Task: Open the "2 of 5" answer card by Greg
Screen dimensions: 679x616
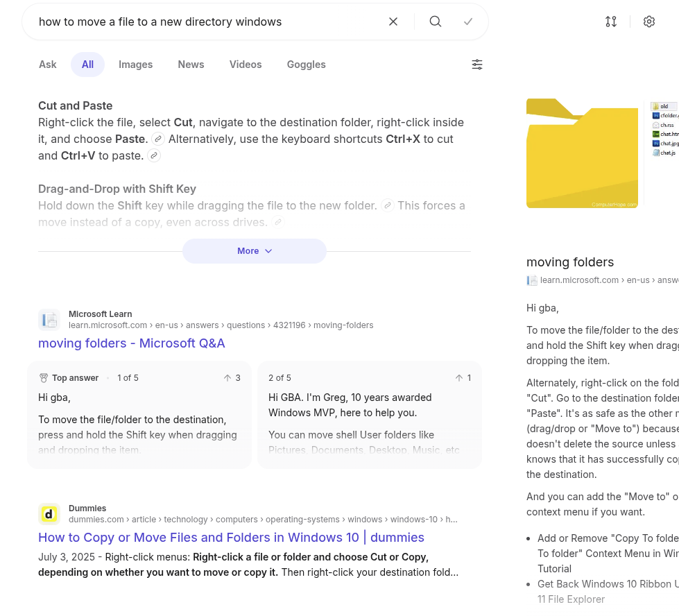Action: tap(369, 415)
